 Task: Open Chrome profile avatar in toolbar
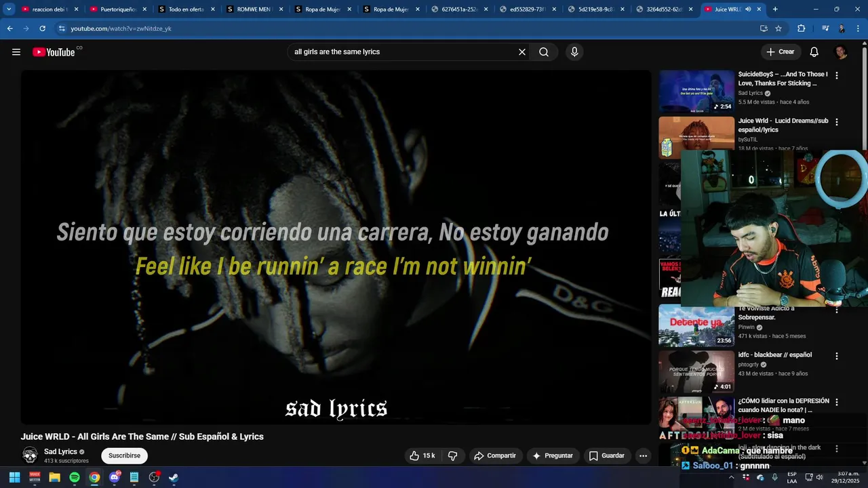[x=842, y=28]
